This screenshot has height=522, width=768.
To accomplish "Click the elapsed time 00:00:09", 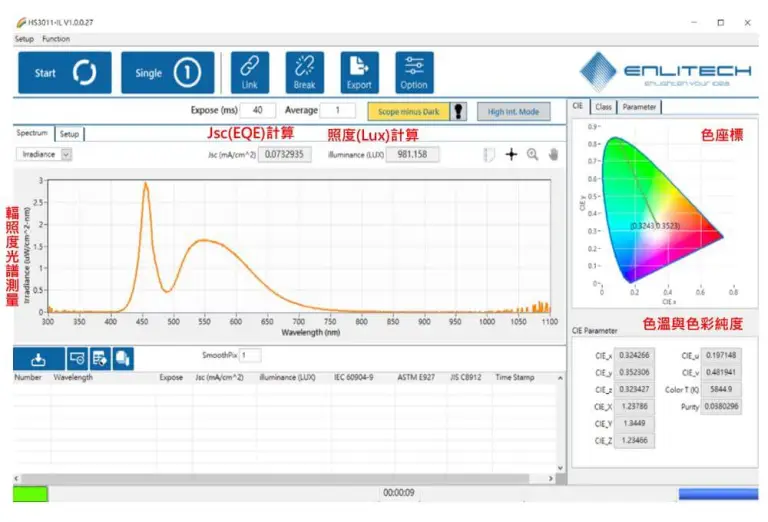I will [399, 493].
